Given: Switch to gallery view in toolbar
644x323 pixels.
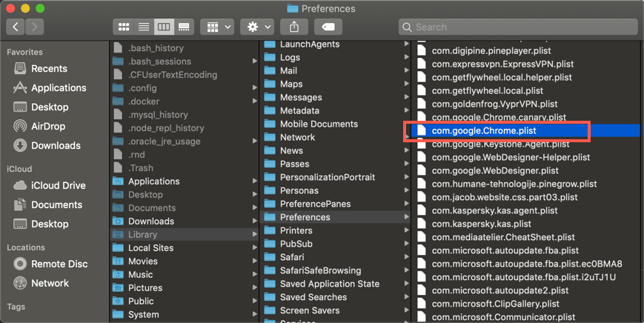Looking at the screenshot, I should click(x=184, y=27).
